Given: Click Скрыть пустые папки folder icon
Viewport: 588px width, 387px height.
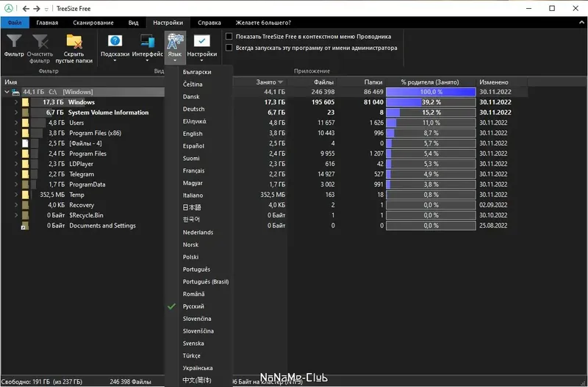Looking at the screenshot, I should 74,41.
